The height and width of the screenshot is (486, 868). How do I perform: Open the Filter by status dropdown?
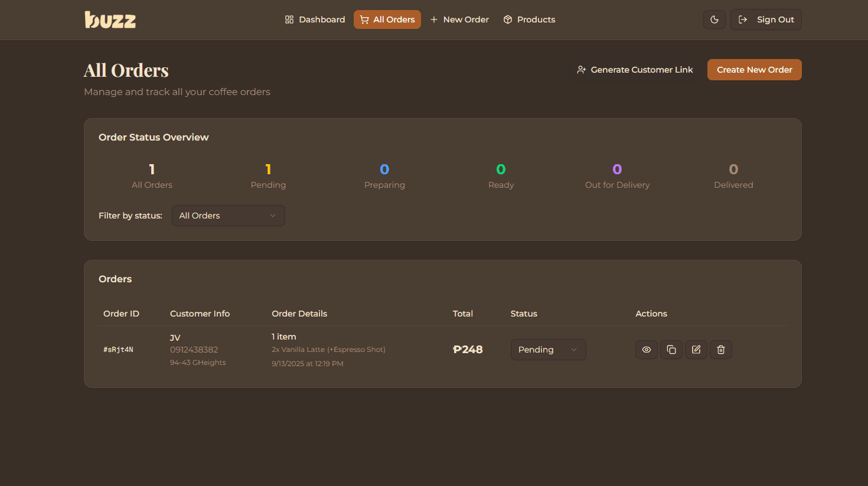[228, 216]
